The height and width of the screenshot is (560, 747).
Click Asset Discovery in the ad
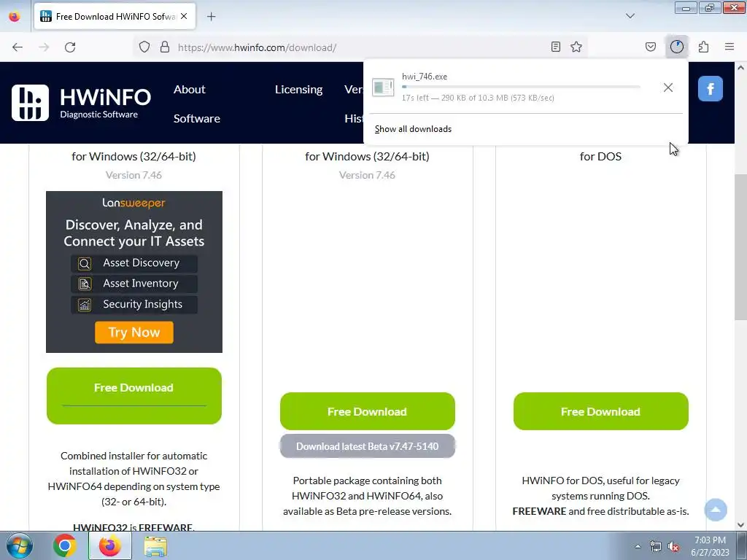134,263
